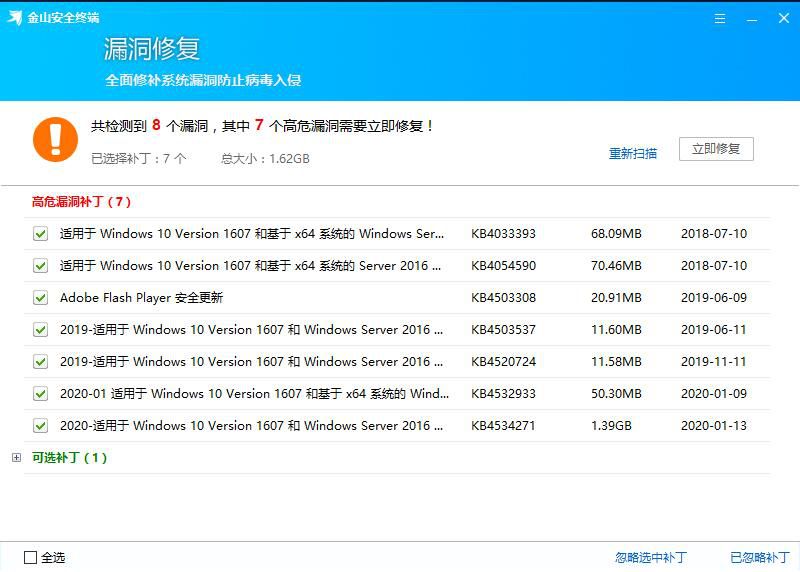Close the vulnerability repair window

pos(784,18)
